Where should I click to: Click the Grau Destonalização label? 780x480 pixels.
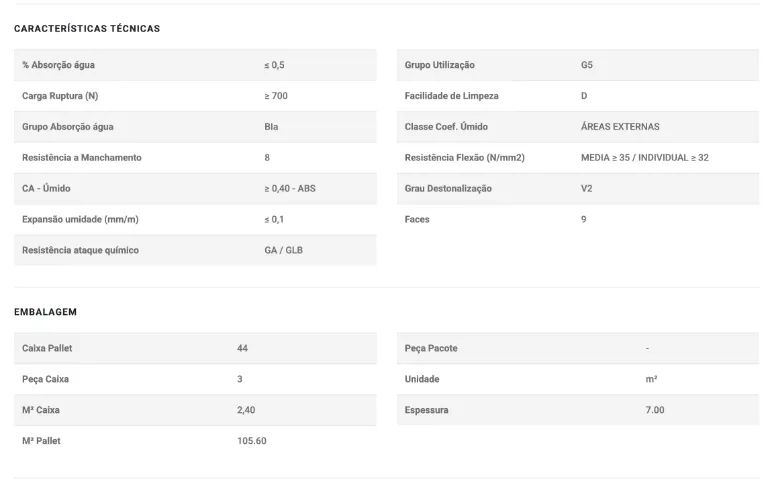coord(448,188)
